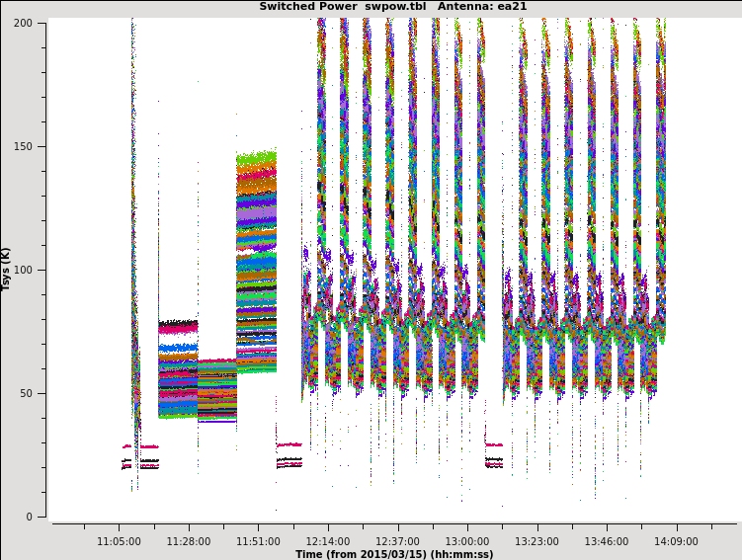Select the 13:46:00 time tick label

click(x=606, y=541)
